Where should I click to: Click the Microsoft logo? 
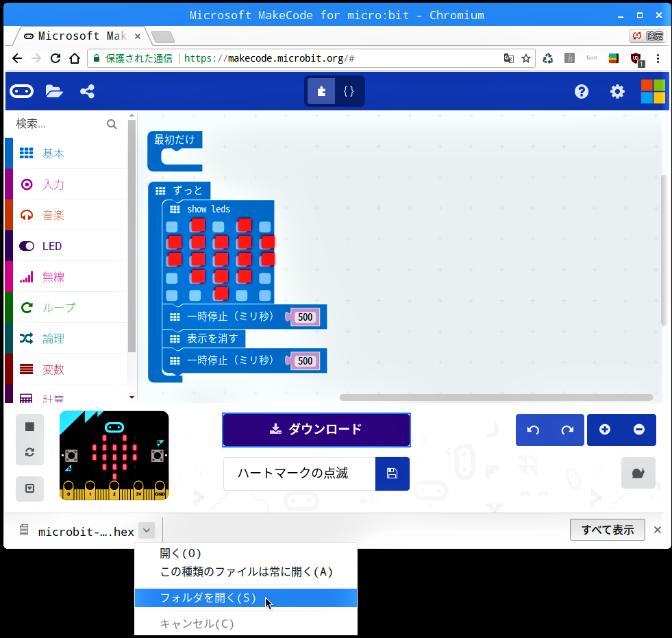(x=653, y=91)
